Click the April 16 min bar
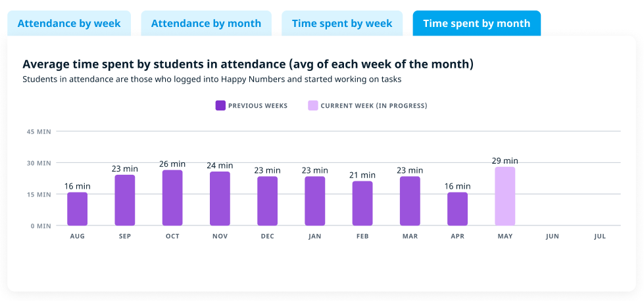This screenshot has height=301, width=644. tap(457, 209)
